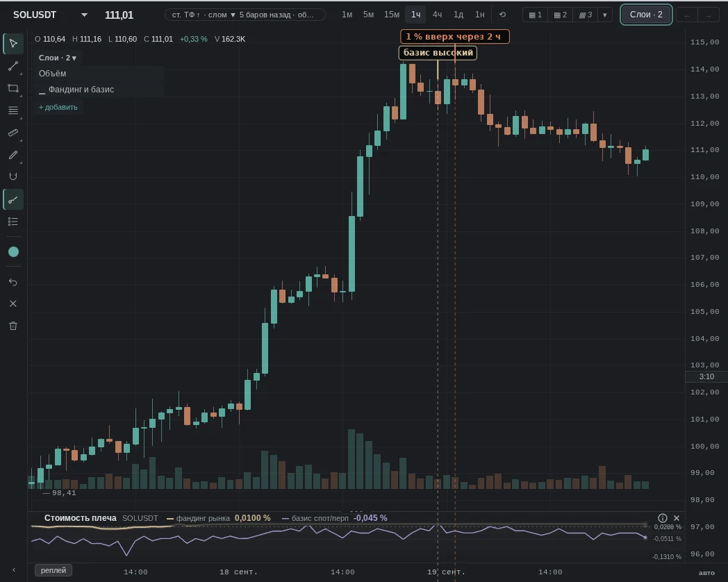Click the + добавить layer link
The width and height of the screenshot is (728, 582).
tap(58, 107)
